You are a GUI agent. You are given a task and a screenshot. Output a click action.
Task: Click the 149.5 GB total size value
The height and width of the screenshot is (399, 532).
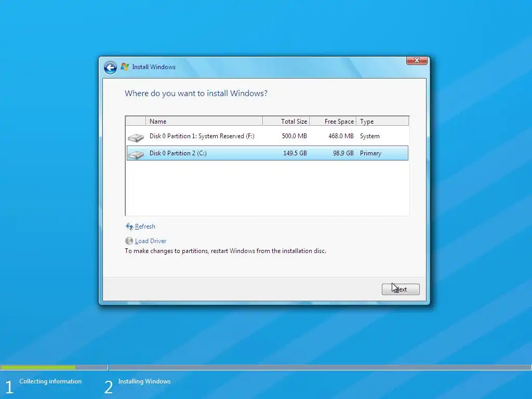295,153
